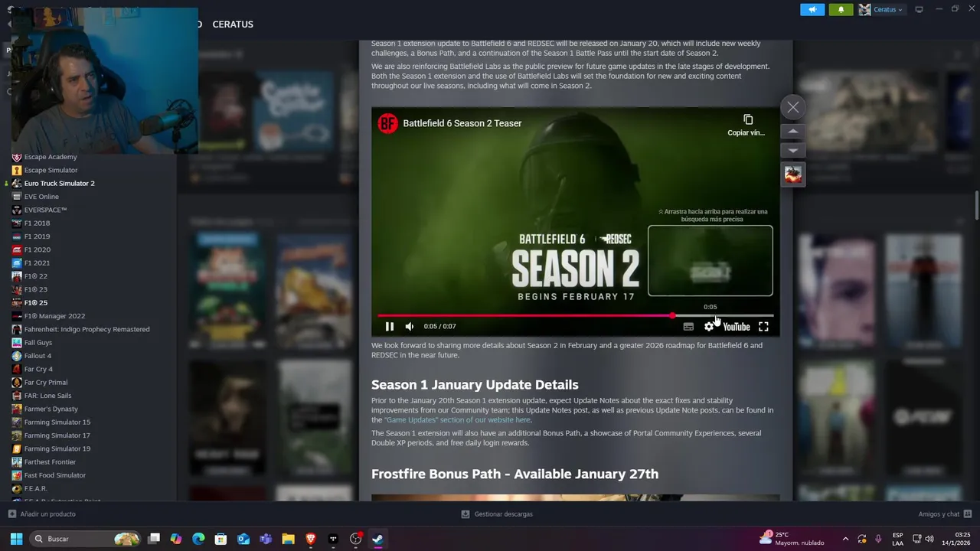Select Fallout 4 in library

coord(38,356)
